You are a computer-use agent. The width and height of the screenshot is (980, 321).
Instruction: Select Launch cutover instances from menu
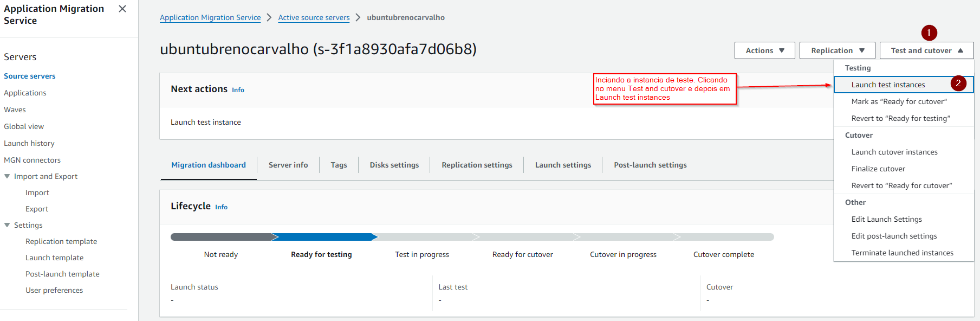pos(894,152)
